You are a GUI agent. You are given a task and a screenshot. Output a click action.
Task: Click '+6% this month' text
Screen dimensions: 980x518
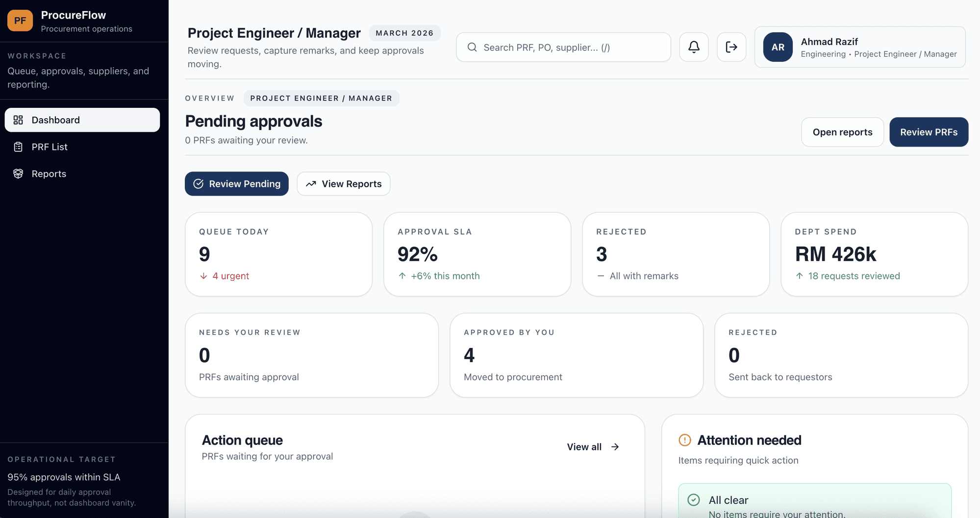pos(445,276)
